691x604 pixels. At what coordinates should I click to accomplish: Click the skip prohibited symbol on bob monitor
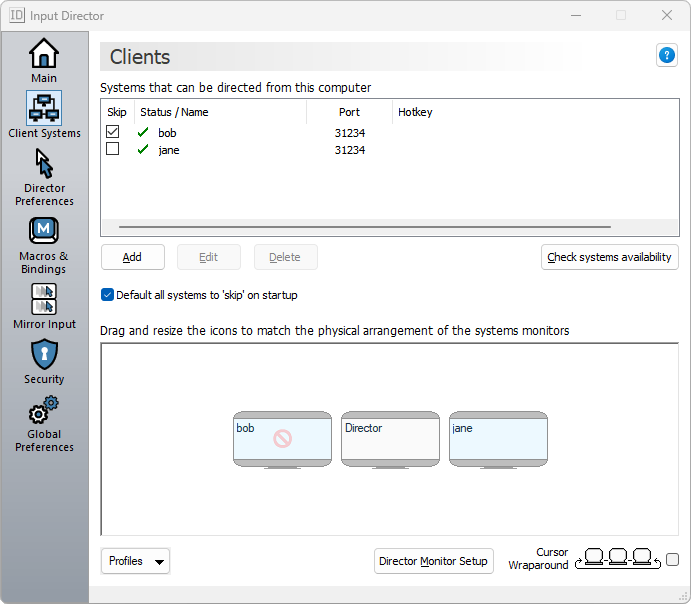click(x=282, y=439)
